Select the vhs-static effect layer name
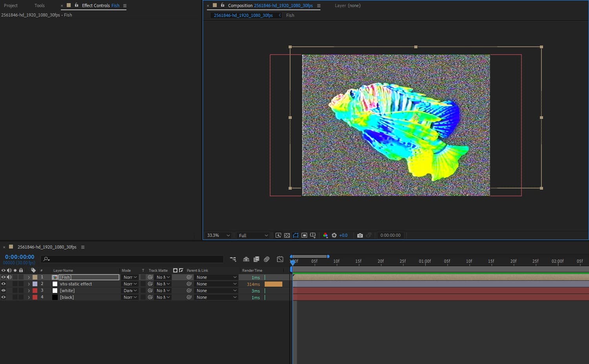The width and height of the screenshot is (589, 364). 76,284
